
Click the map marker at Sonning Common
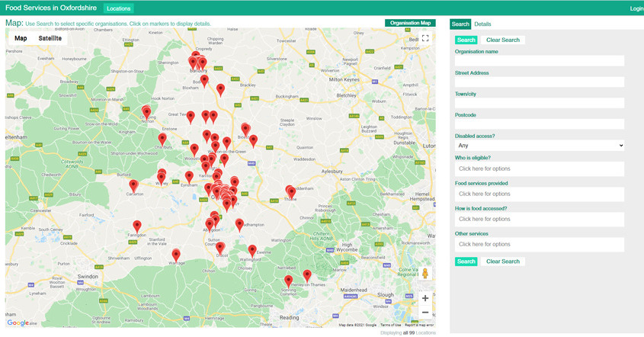[289, 282]
